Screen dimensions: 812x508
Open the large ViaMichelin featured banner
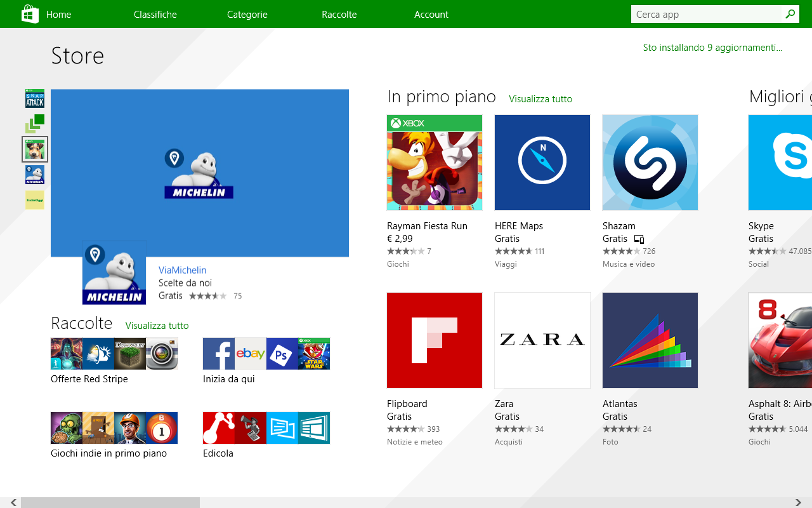pyautogui.click(x=200, y=173)
